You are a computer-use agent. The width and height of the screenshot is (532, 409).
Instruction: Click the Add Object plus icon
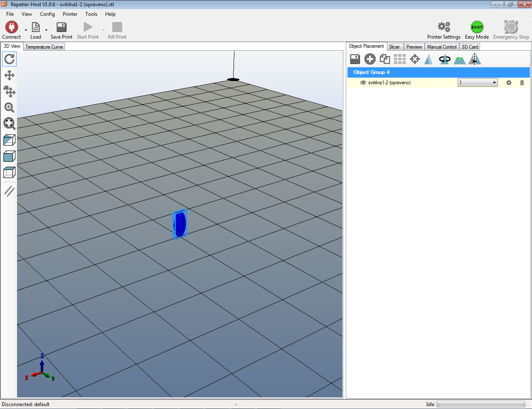point(370,59)
